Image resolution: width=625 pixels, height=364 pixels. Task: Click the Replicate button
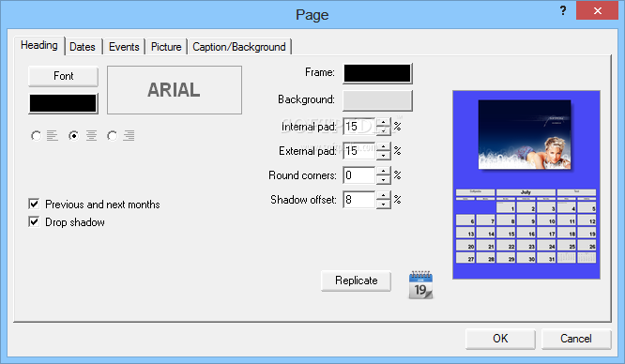(356, 281)
